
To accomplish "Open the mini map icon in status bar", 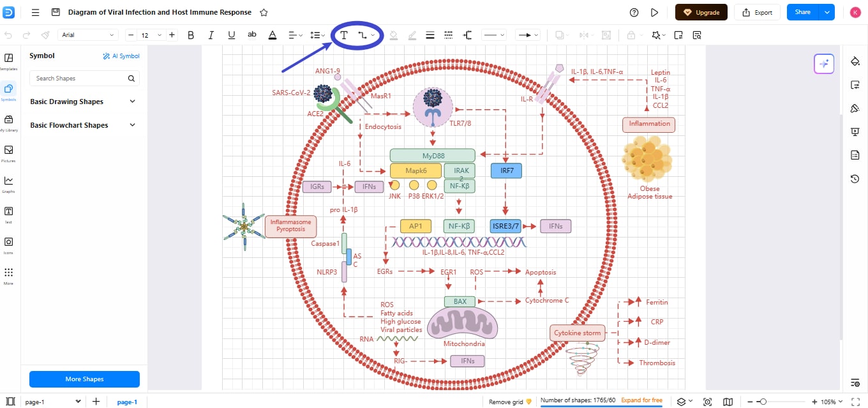I will tap(728, 401).
